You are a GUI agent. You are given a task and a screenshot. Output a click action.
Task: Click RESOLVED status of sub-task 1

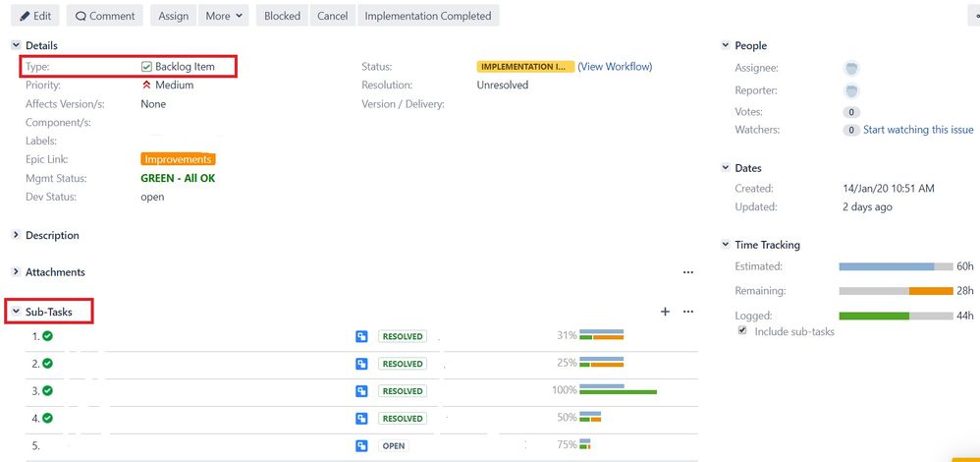click(x=403, y=336)
